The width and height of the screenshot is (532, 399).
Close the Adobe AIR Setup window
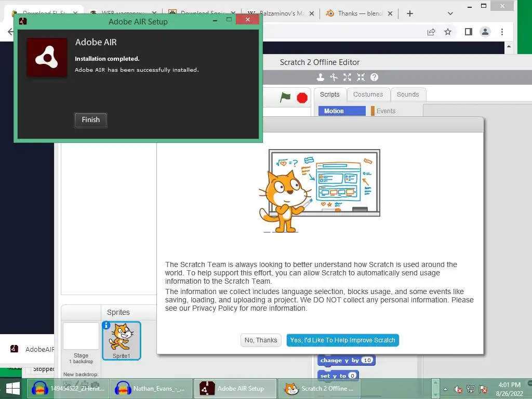pyautogui.click(x=248, y=20)
